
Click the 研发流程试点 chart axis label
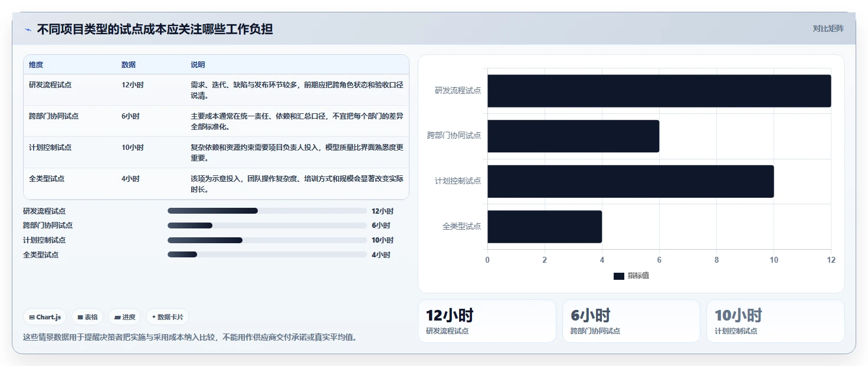[x=458, y=91]
